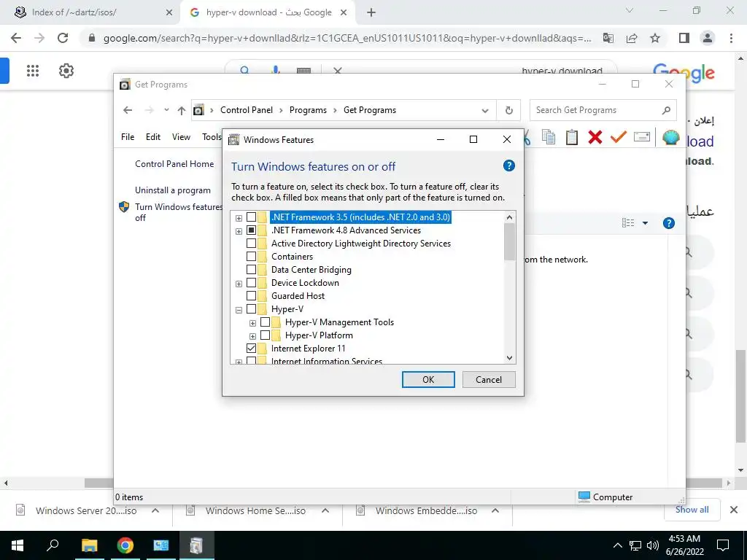Image resolution: width=747 pixels, height=560 pixels.
Task: Check the Hyper-V Management Tools checkbox
Action: pyautogui.click(x=265, y=322)
